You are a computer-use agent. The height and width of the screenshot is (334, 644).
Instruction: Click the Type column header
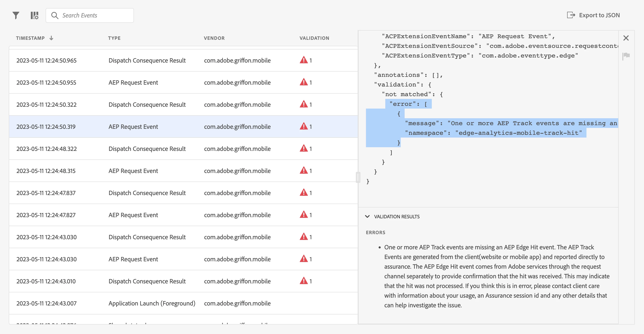tap(114, 38)
